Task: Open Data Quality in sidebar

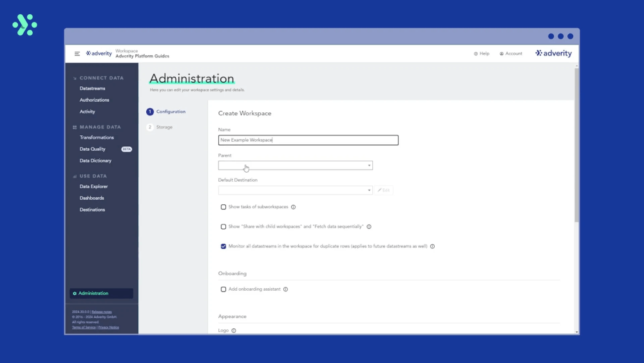Action: (92, 149)
